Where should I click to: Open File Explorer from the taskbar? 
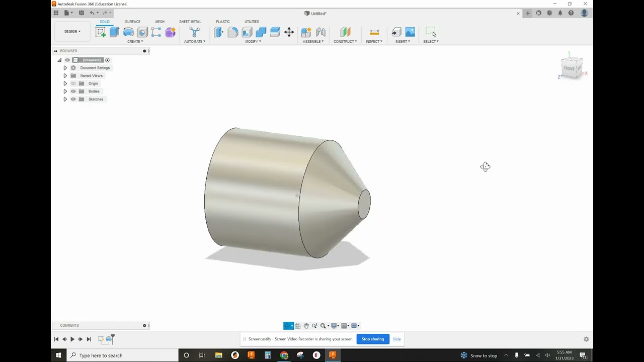pyautogui.click(x=218, y=355)
